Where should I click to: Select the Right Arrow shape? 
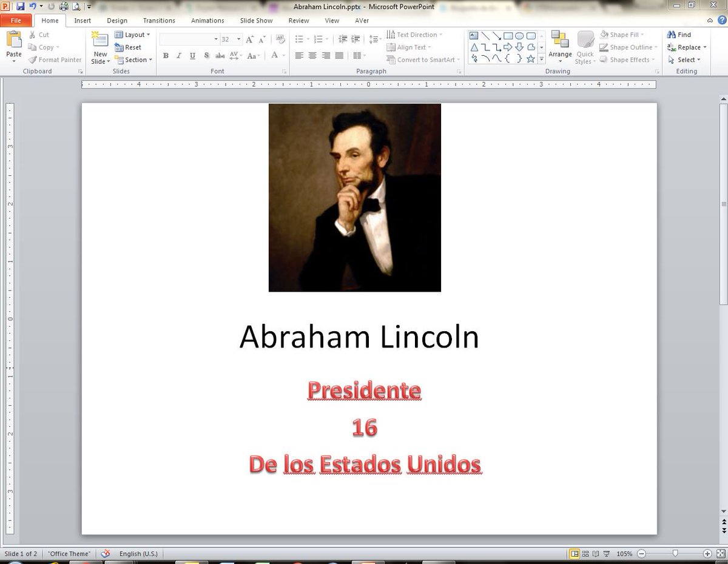tap(508, 47)
